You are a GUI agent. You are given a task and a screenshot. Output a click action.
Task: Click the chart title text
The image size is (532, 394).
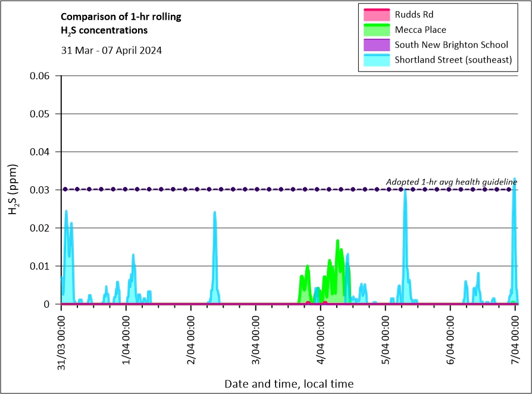pyautogui.click(x=121, y=23)
